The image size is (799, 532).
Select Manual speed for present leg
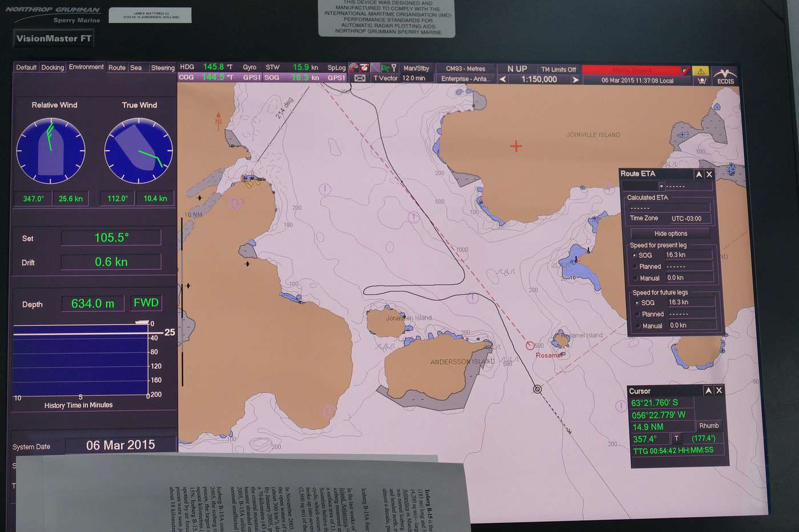(635, 278)
